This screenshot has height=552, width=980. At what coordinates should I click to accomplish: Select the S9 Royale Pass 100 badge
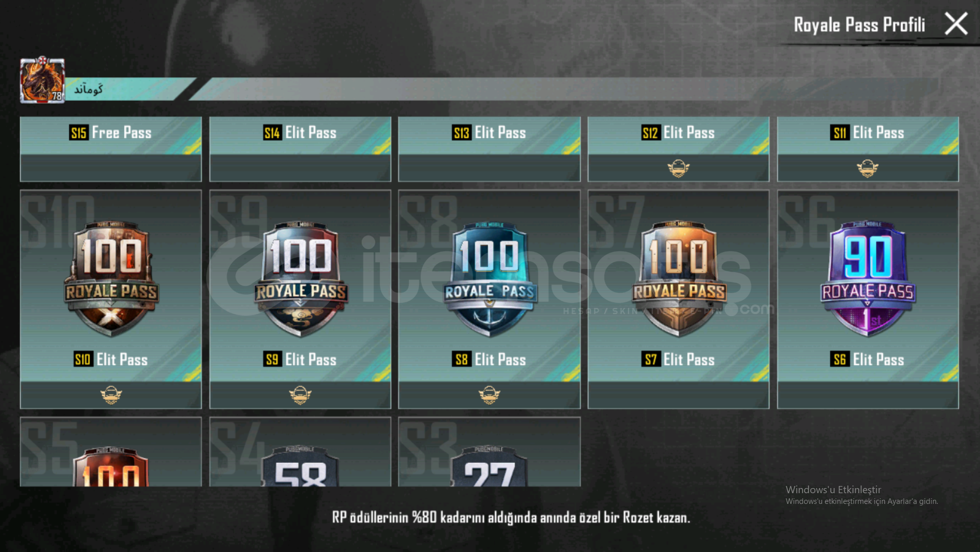[x=301, y=279]
